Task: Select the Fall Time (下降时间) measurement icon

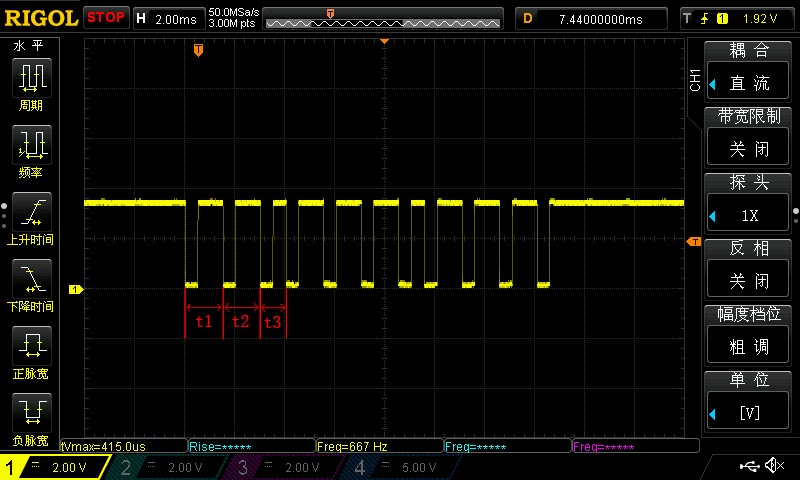Action: click(31, 279)
